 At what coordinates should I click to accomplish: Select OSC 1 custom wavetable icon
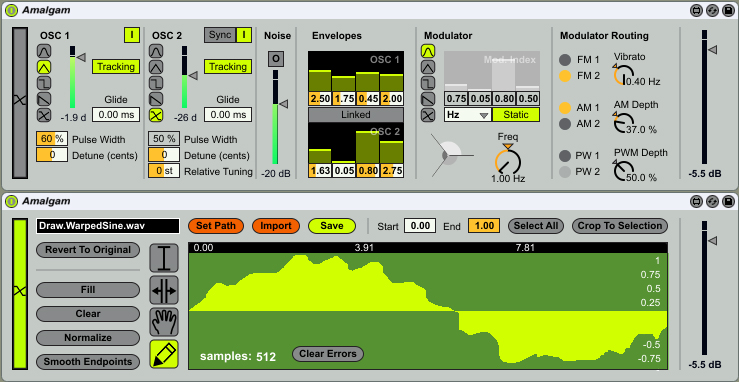coord(44,115)
